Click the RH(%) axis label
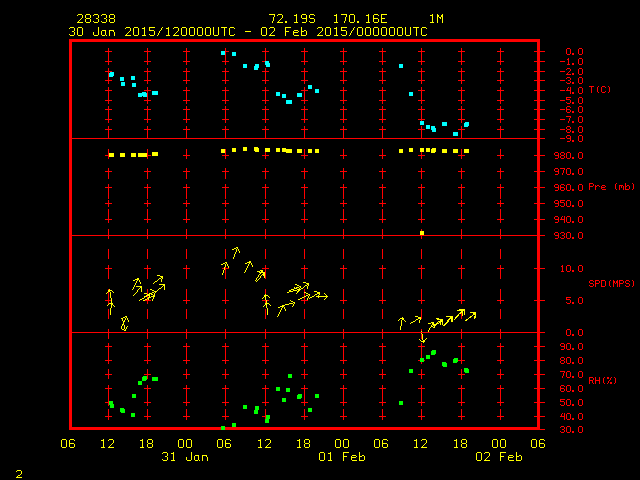This screenshot has height=480, width=640. click(x=602, y=380)
